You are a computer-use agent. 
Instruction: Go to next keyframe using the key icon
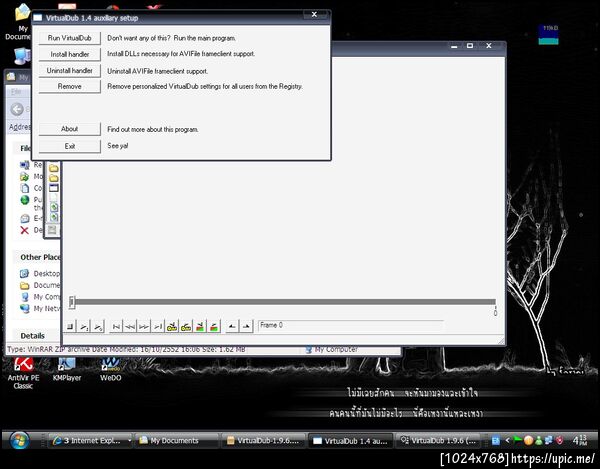click(186, 326)
